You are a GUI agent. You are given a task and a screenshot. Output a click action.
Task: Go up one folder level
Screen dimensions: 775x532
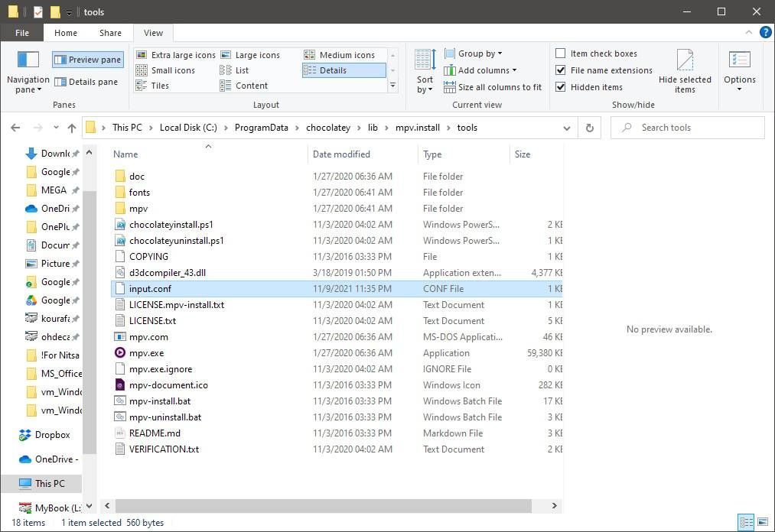coord(72,128)
